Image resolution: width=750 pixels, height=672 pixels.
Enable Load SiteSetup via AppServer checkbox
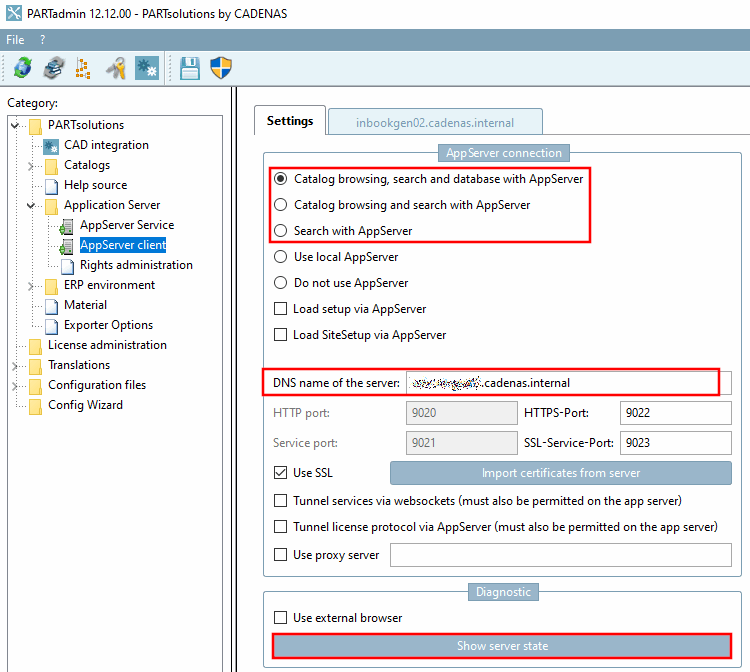(x=281, y=335)
